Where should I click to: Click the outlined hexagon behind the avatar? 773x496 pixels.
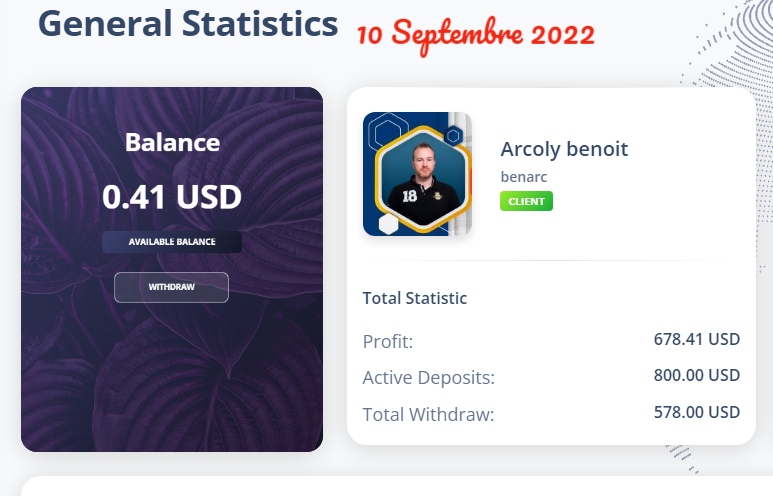(x=384, y=132)
